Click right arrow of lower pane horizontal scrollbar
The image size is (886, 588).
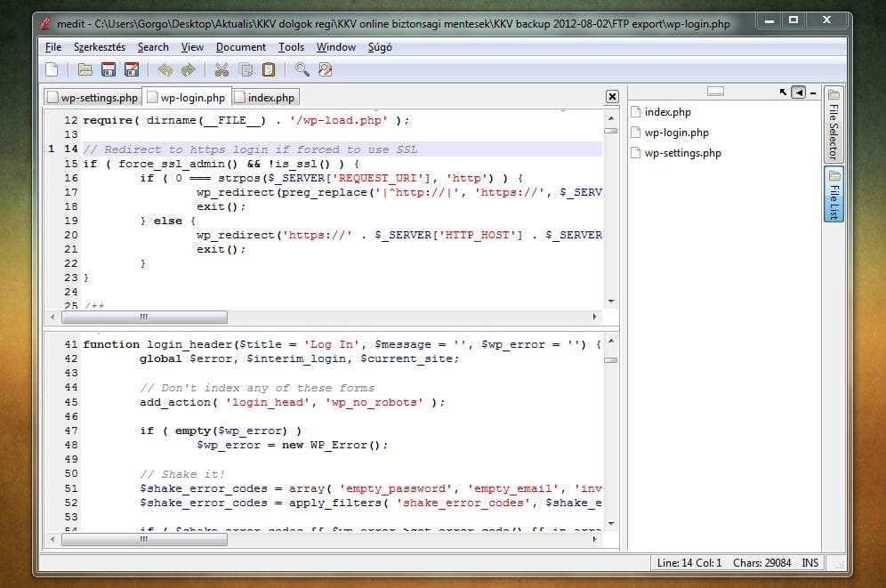[594, 539]
